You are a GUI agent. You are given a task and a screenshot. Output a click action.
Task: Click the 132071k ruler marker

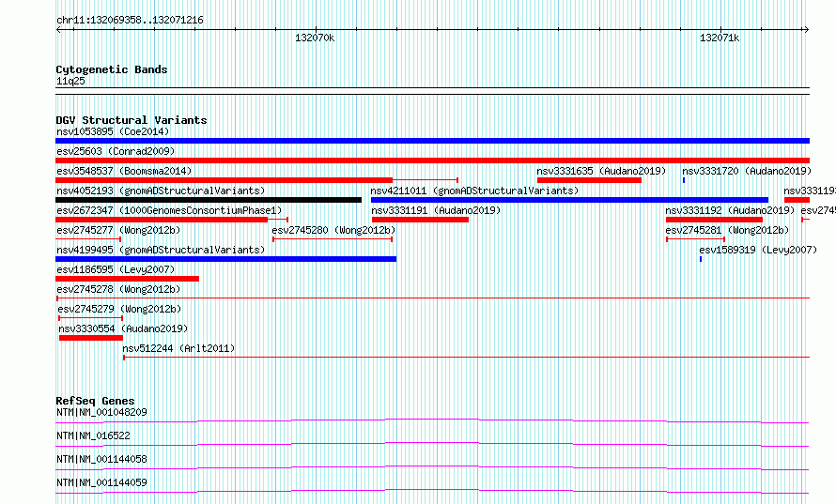720,38
